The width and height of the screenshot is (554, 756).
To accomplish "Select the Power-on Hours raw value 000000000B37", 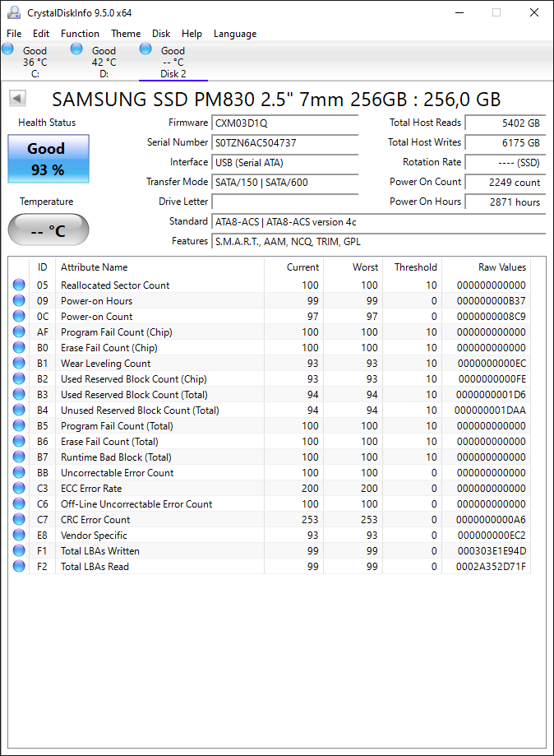I will coord(492,301).
